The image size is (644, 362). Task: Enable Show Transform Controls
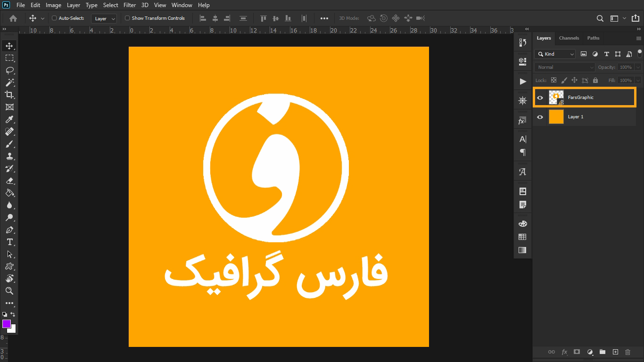point(127,18)
